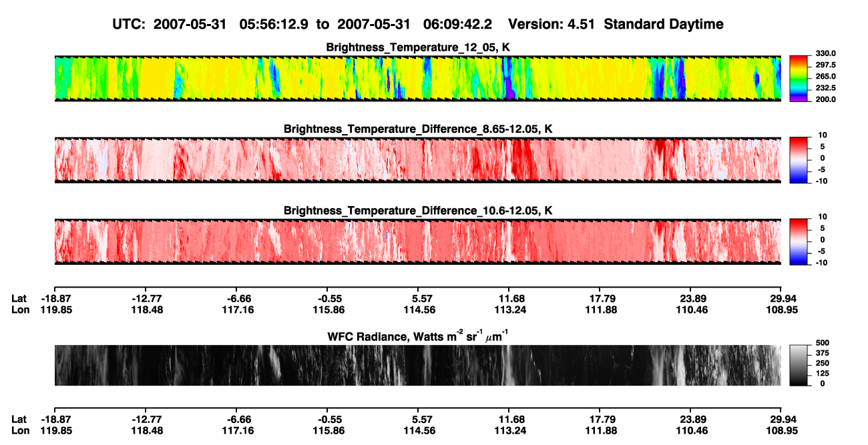Click the 'Brightness_Temperature_Difference_8.65-12.05, K' title
This screenshot has width=868, height=445.
pos(418,129)
